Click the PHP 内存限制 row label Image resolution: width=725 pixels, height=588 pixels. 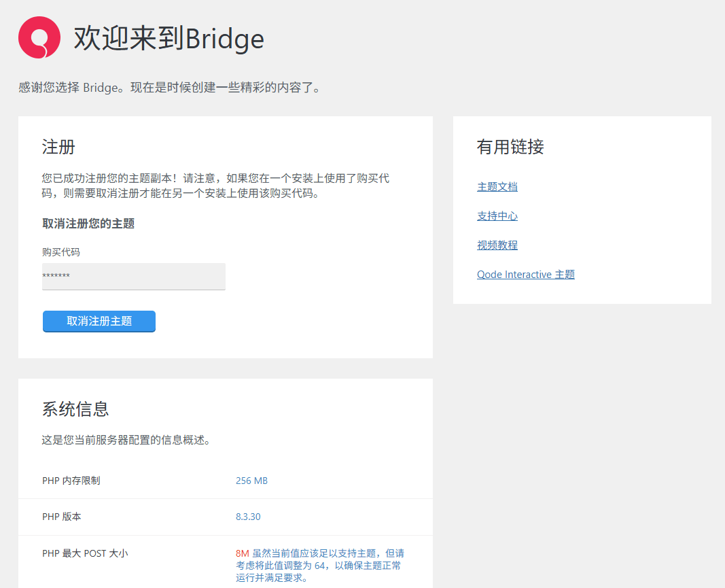click(x=71, y=481)
